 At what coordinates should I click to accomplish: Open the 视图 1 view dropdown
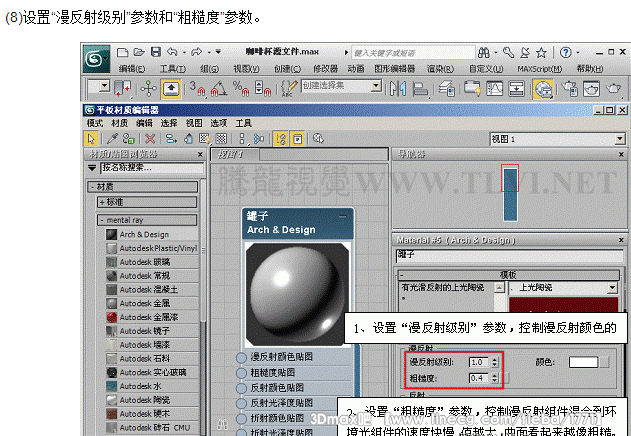point(620,139)
